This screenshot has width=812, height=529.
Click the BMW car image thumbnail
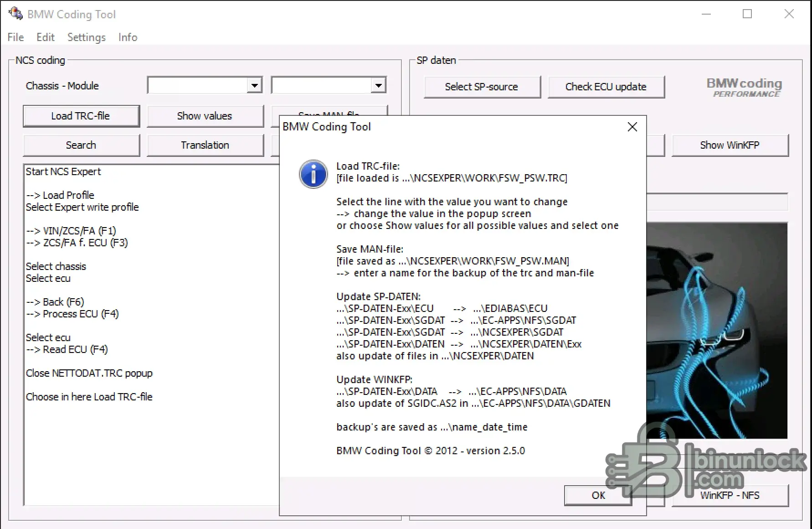pos(717,330)
